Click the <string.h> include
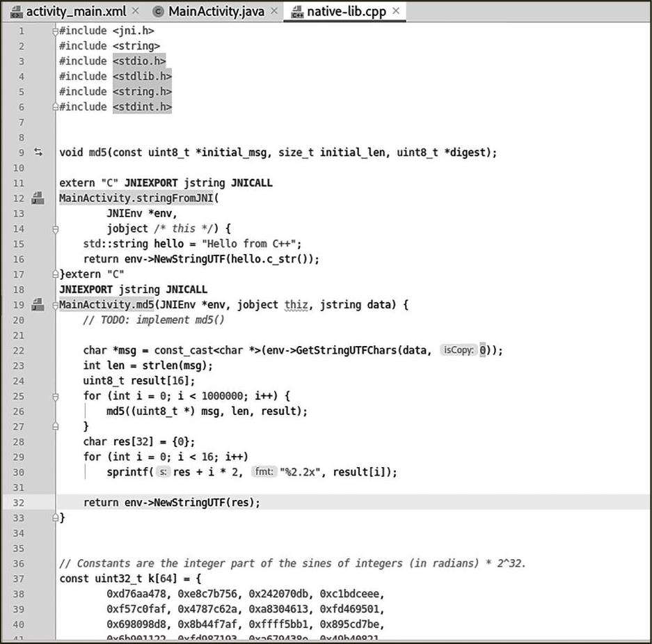The width and height of the screenshot is (652, 644). point(142,91)
